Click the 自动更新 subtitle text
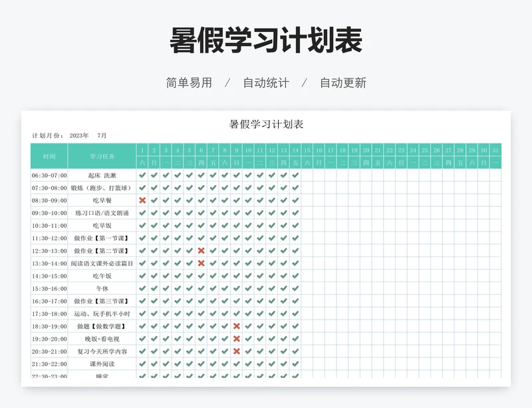Image resolution: width=532 pixels, height=408 pixels. [x=343, y=83]
